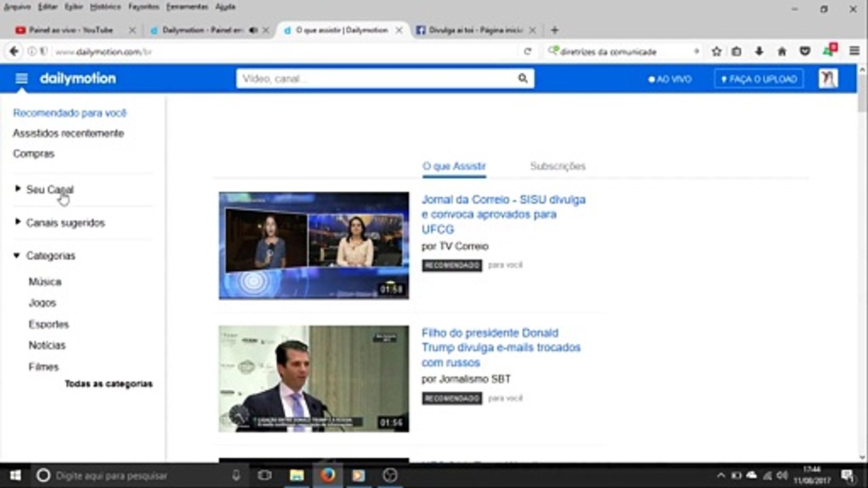
Task: Click the extension icon with red badge
Action: tap(829, 51)
